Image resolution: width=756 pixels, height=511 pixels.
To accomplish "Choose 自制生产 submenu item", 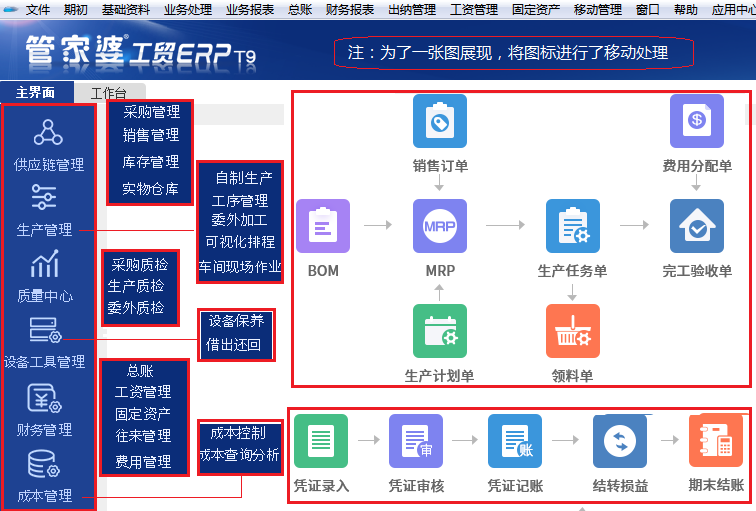I will coord(244,178).
